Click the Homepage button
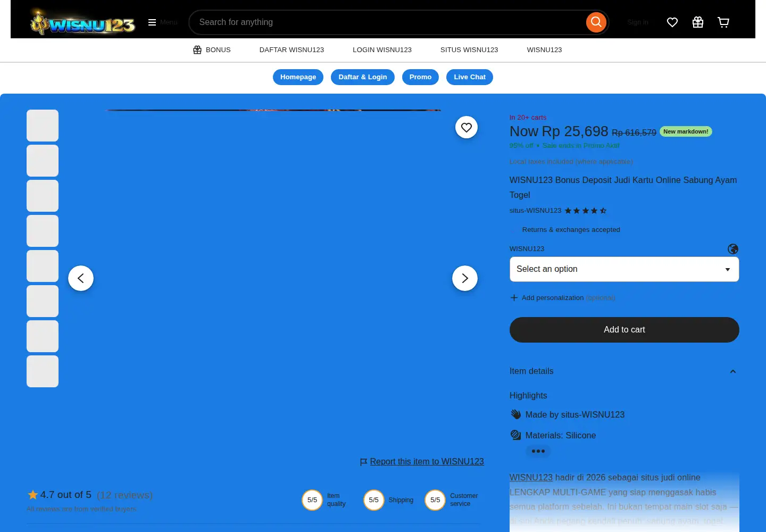The image size is (766, 532). click(x=298, y=77)
